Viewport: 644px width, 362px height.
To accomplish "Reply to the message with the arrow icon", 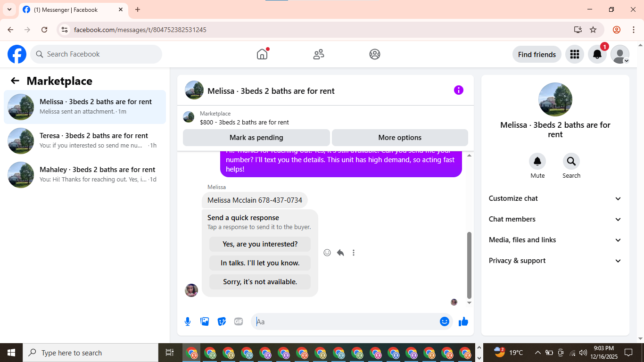I will [340, 253].
